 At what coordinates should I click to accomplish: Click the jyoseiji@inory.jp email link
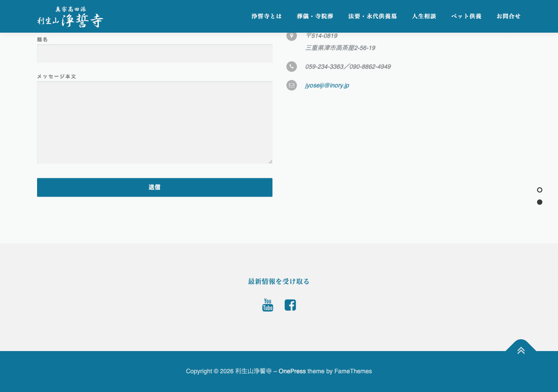[x=327, y=85]
